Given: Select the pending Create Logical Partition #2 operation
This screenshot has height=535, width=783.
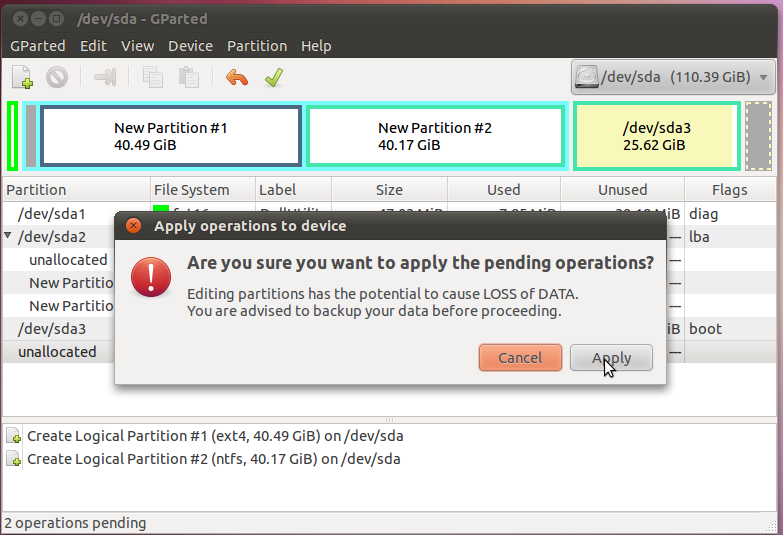Looking at the screenshot, I should [x=213, y=459].
